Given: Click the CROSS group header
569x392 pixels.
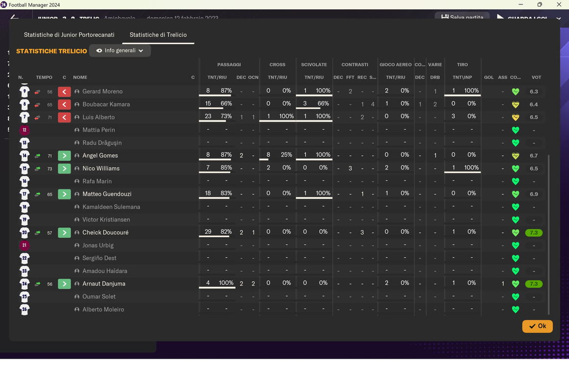Looking at the screenshot, I should (277, 65).
